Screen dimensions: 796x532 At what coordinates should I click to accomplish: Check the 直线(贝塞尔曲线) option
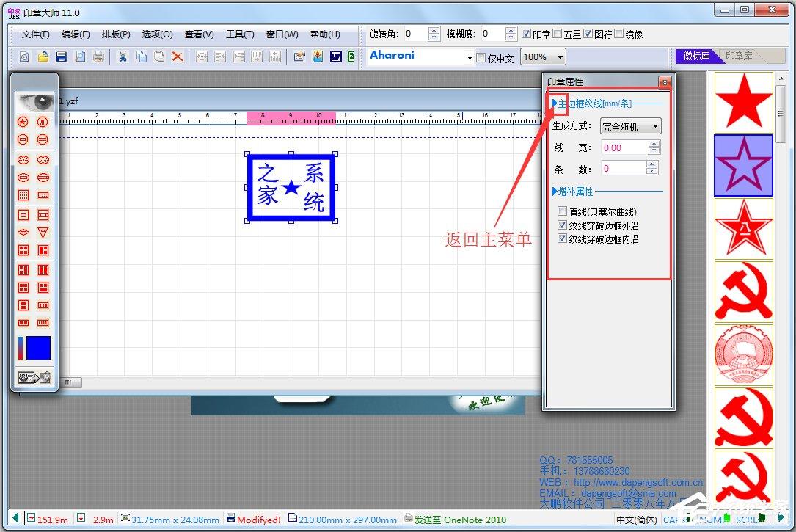coord(563,211)
